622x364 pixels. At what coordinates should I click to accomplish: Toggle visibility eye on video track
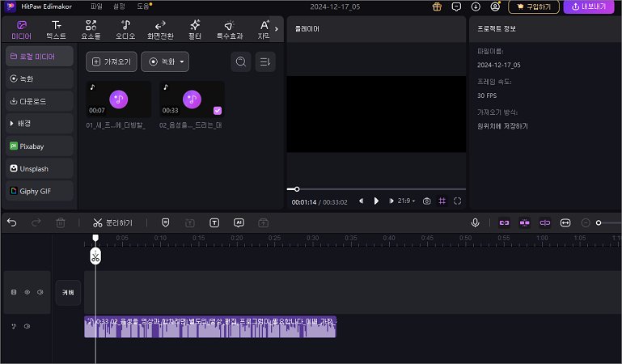(26, 292)
